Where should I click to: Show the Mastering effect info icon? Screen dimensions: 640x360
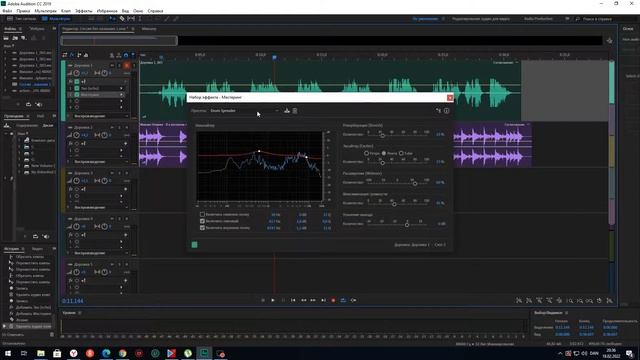(447, 111)
